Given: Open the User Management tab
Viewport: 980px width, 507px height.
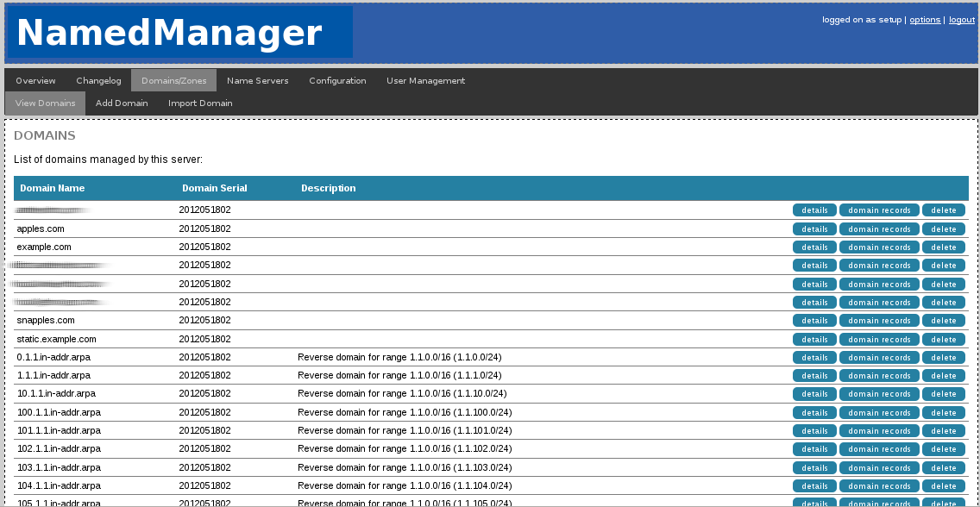Looking at the screenshot, I should [425, 80].
